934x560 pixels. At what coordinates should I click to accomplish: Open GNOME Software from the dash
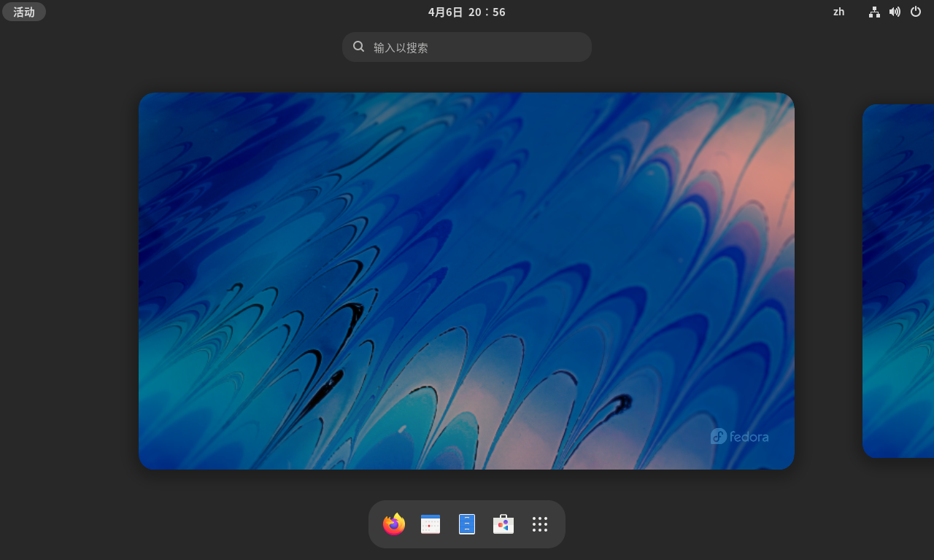[x=503, y=524]
